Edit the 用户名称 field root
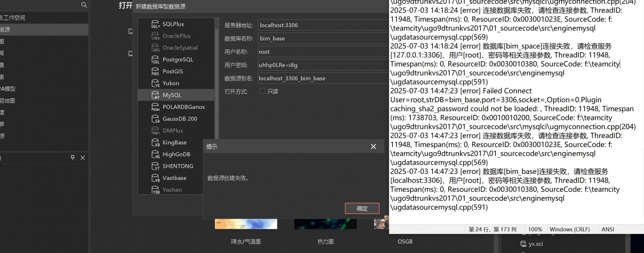The width and height of the screenshot is (644, 253). [323, 52]
